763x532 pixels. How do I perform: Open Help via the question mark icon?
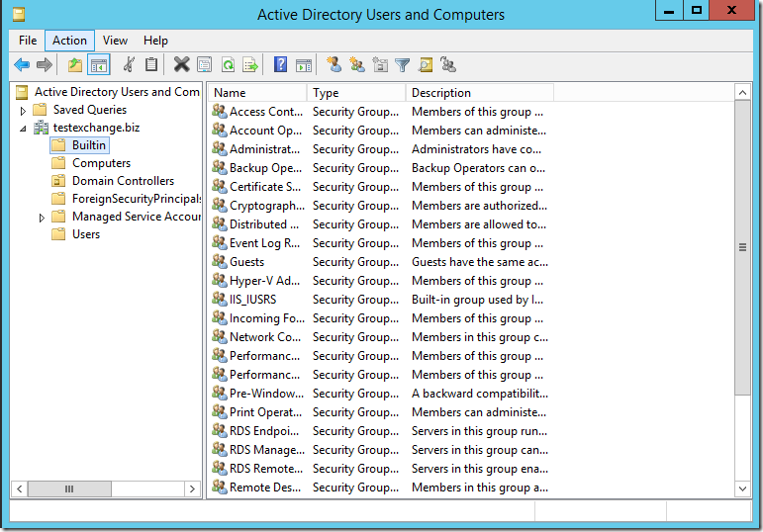(280, 64)
